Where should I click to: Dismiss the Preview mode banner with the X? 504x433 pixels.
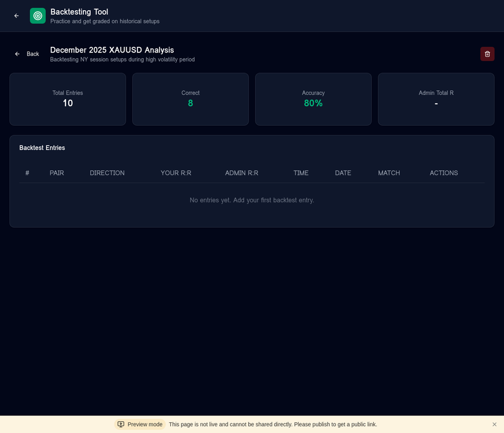(x=494, y=424)
